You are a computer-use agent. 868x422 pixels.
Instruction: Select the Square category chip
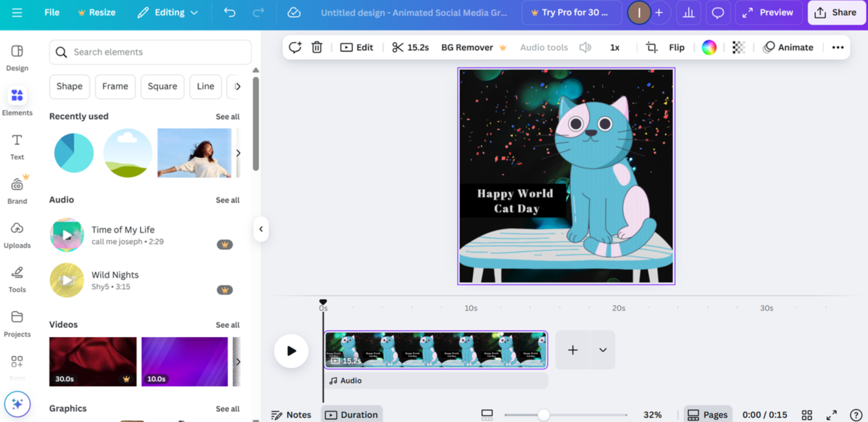(162, 87)
